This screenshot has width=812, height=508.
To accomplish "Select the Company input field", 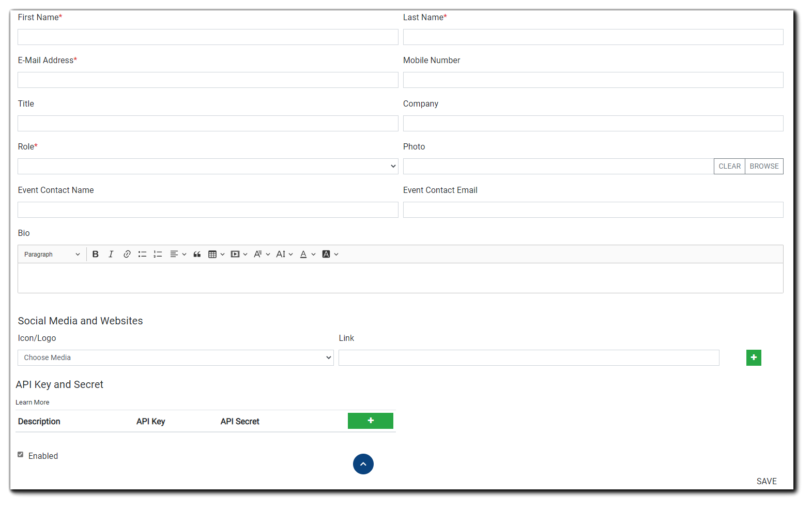I will tap(593, 123).
